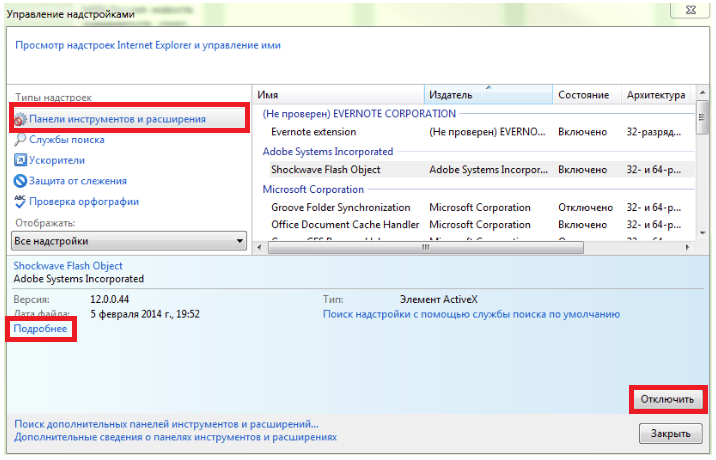
Task: Click the toolbars and extensions gear icon
Action: [x=20, y=119]
